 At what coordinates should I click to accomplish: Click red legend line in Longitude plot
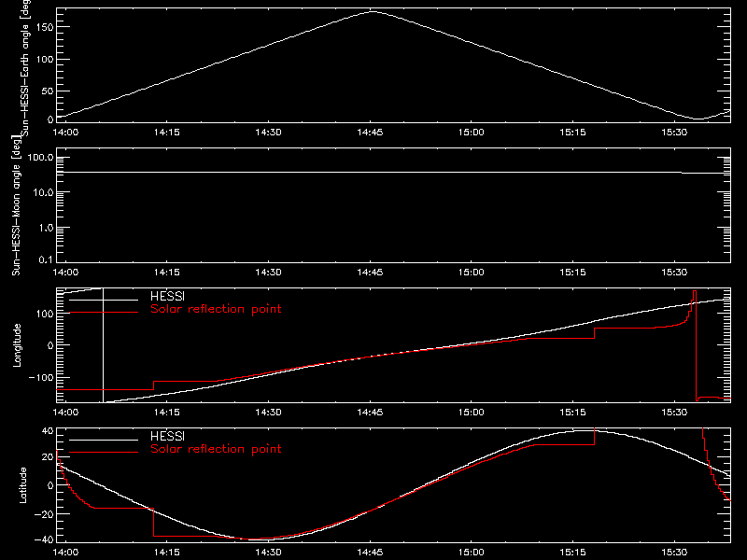[x=104, y=312]
